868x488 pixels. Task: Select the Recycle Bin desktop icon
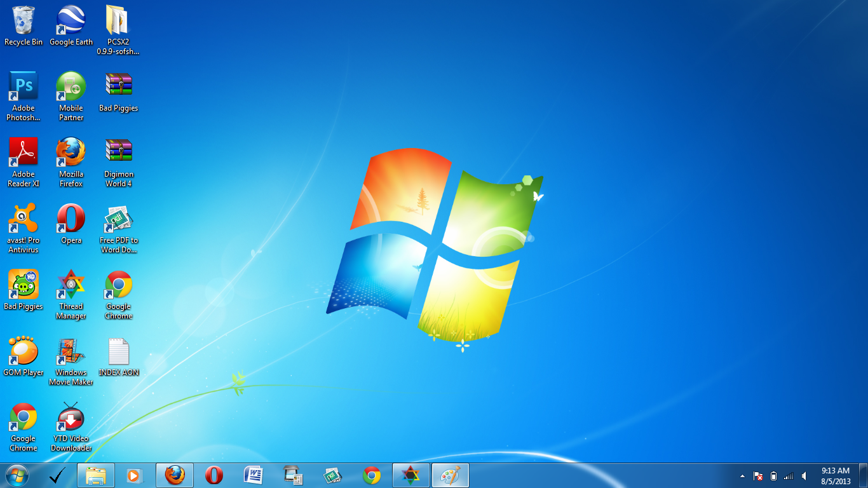24,26
